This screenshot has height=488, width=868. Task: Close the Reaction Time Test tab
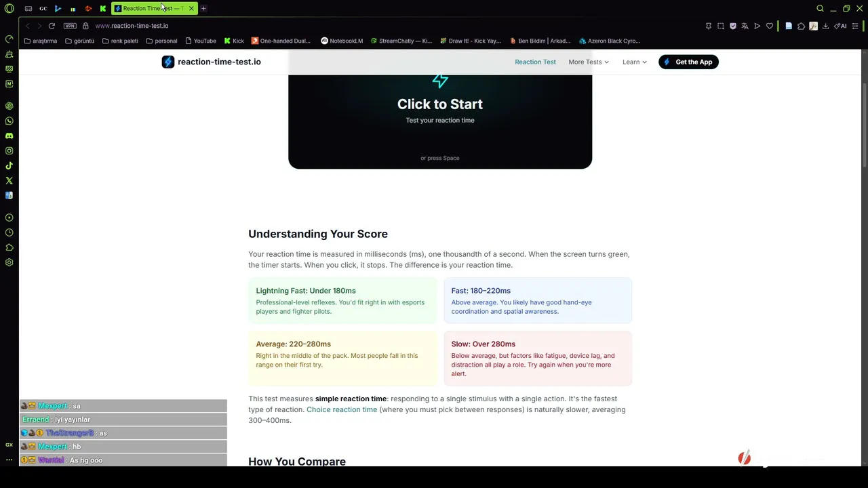pyautogui.click(x=191, y=8)
